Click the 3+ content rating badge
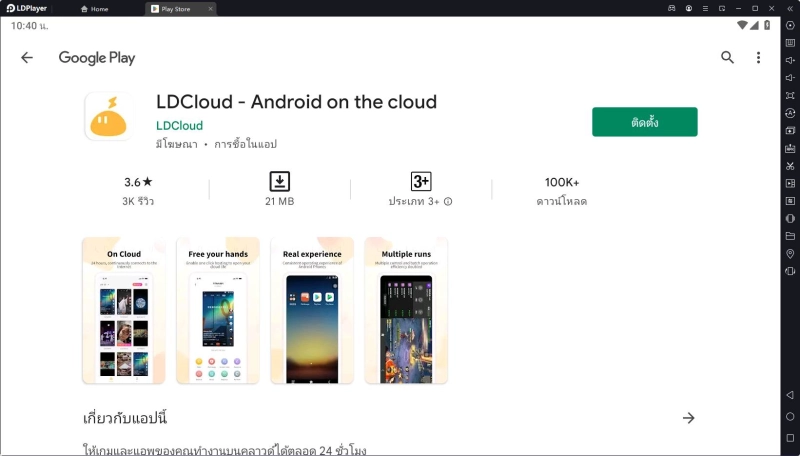 coord(421,181)
